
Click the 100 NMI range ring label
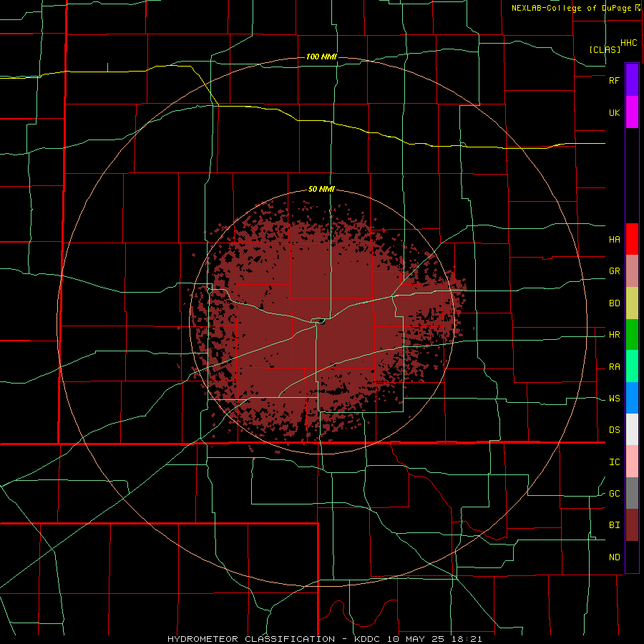pyautogui.click(x=321, y=57)
